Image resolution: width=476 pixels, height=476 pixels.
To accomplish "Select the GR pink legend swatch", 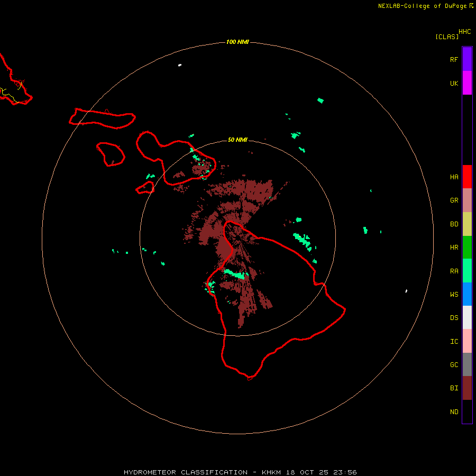I will coord(467,200).
